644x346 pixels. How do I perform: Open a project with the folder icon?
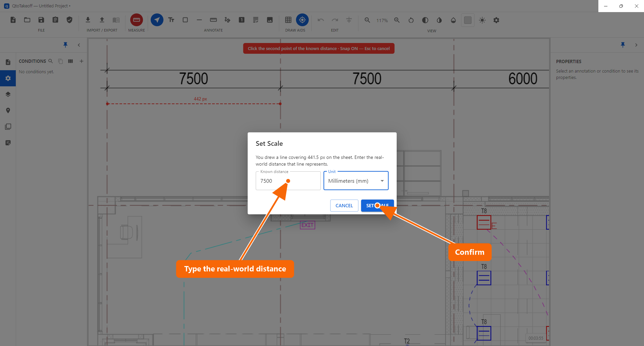tap(27, 20)
